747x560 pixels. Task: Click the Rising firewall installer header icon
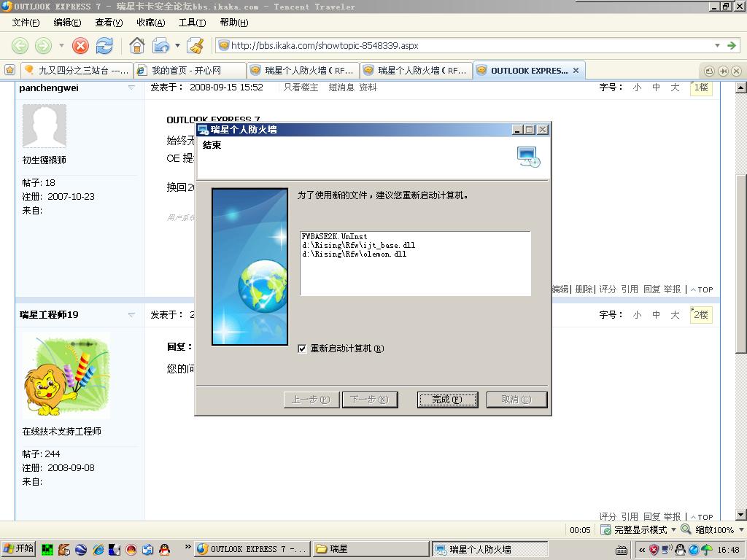[x=528, y=157]
